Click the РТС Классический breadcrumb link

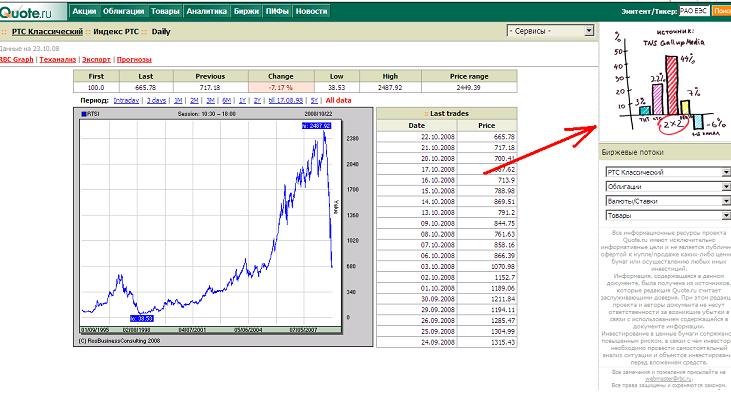pyautogui.click(x=47, y=32)
